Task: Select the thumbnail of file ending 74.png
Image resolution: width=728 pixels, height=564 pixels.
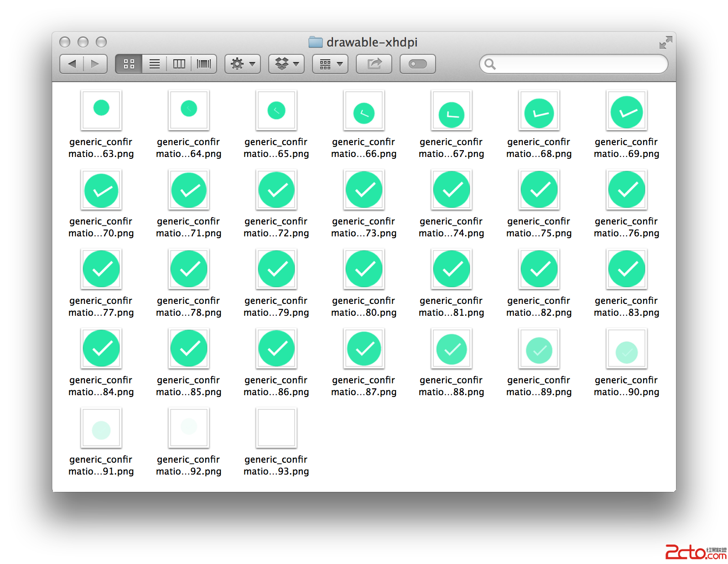Action: (x=452, y=189)
